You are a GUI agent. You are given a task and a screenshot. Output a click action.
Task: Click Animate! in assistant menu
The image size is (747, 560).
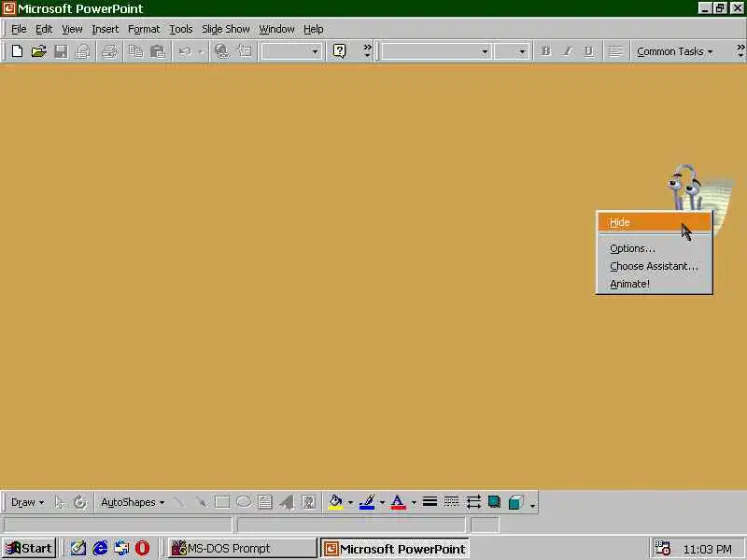coord(655,284)
